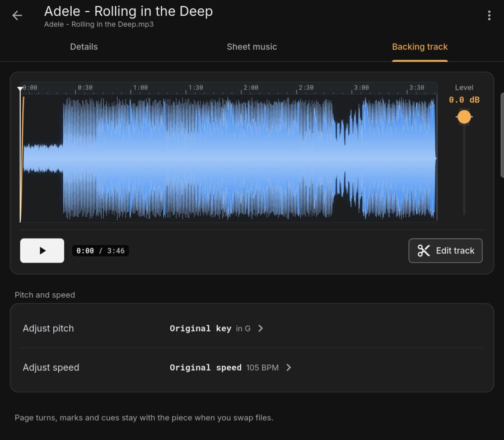504x440 pixels.
Task: Click the 3:30 mark on timeline ruler
Action: (x=417, y=87)
